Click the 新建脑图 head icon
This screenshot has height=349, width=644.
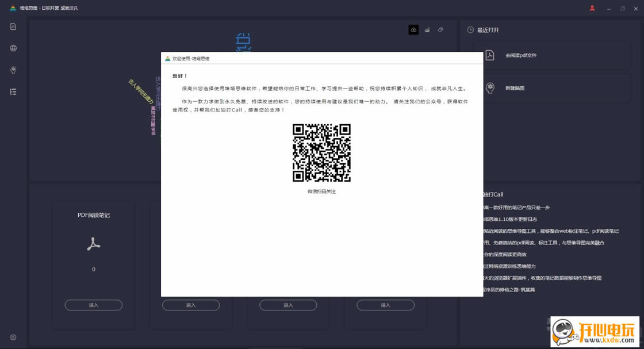(x=489, y=88)
